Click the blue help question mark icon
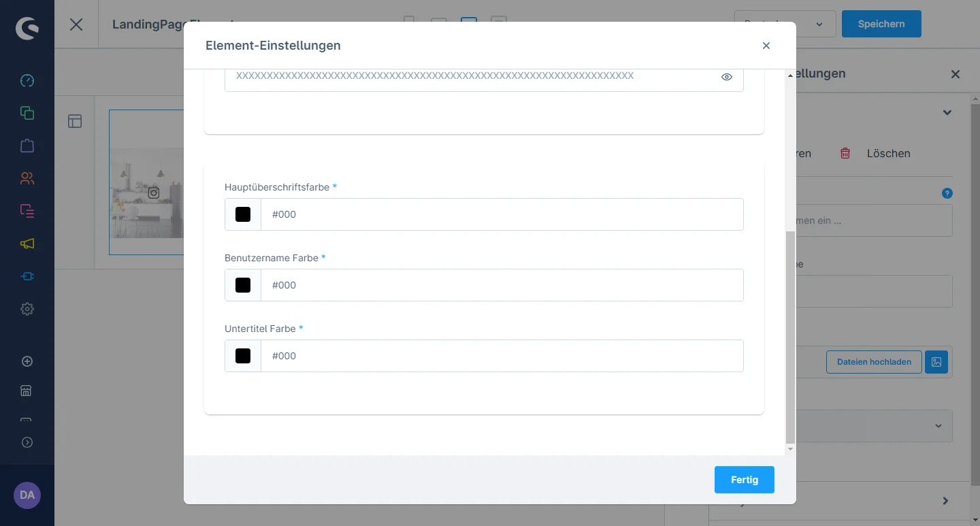The height and width of the screenshot is (526, 980). tap(947, 193)
